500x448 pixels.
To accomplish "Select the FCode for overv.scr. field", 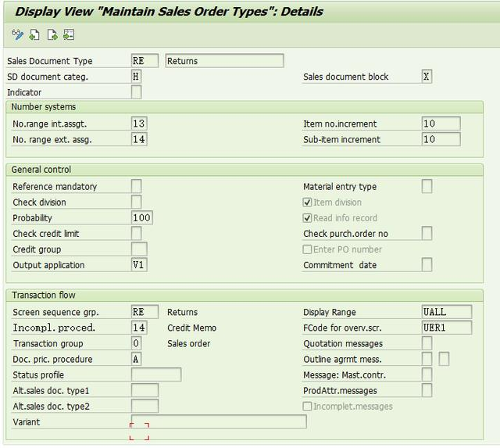I will click(x=446, y=328).
